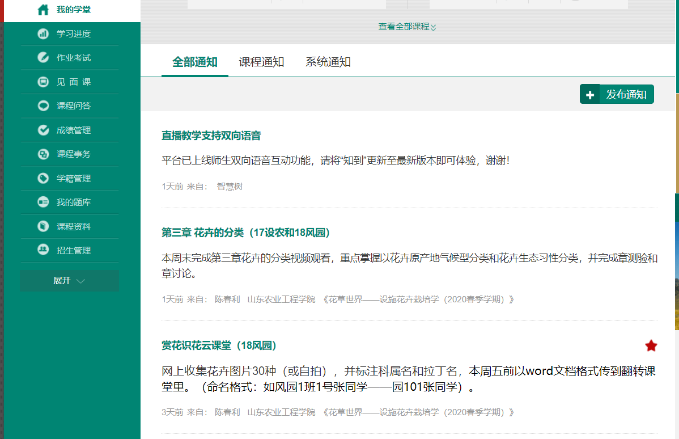
Task: Click the 招生管理 people icon
Action: [43, 250]
